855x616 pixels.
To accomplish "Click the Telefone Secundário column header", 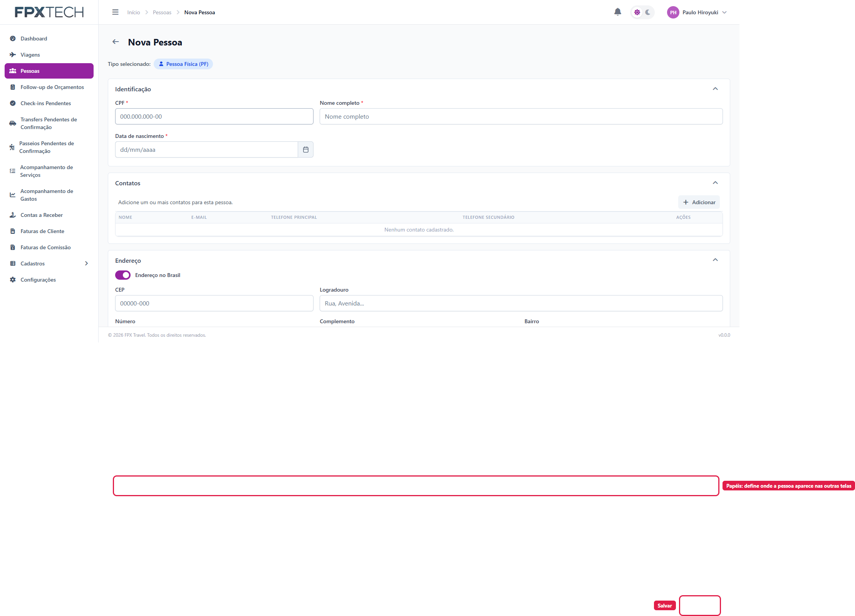I will (x=488, y=217).
